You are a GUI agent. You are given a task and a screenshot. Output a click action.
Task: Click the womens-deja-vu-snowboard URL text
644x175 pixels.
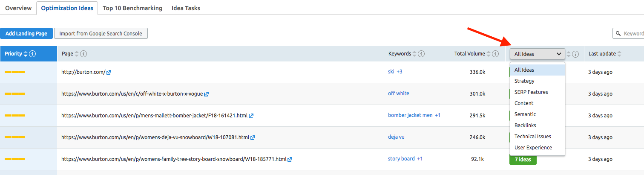[x=155, y=137]
